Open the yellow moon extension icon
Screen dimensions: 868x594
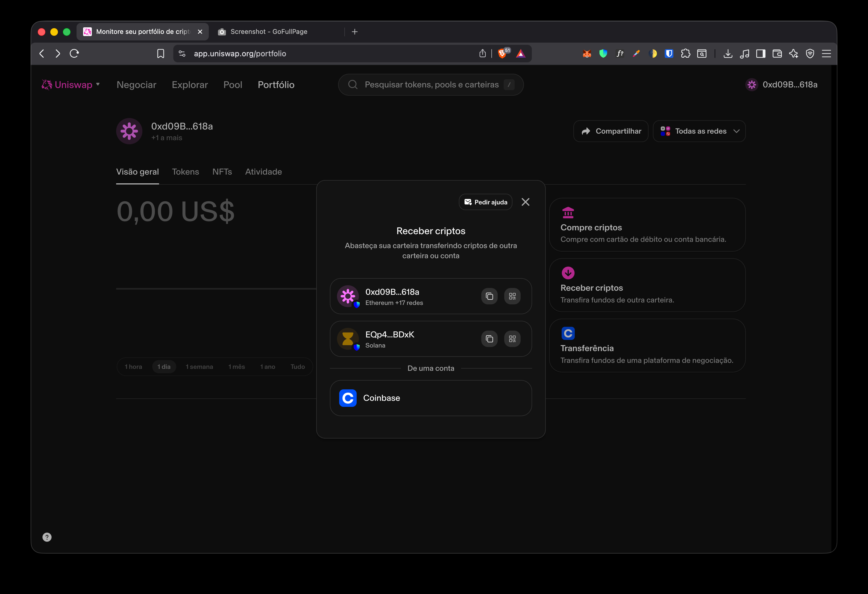click(652, 54)
